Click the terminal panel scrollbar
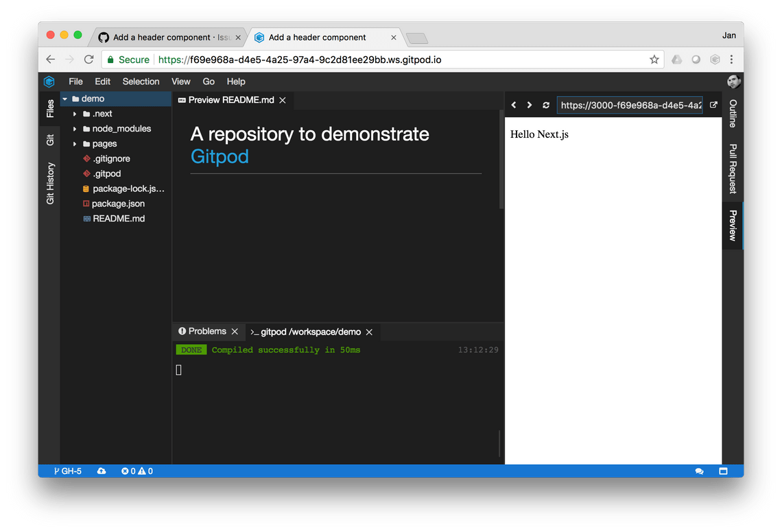 click(x=499, y=444)
